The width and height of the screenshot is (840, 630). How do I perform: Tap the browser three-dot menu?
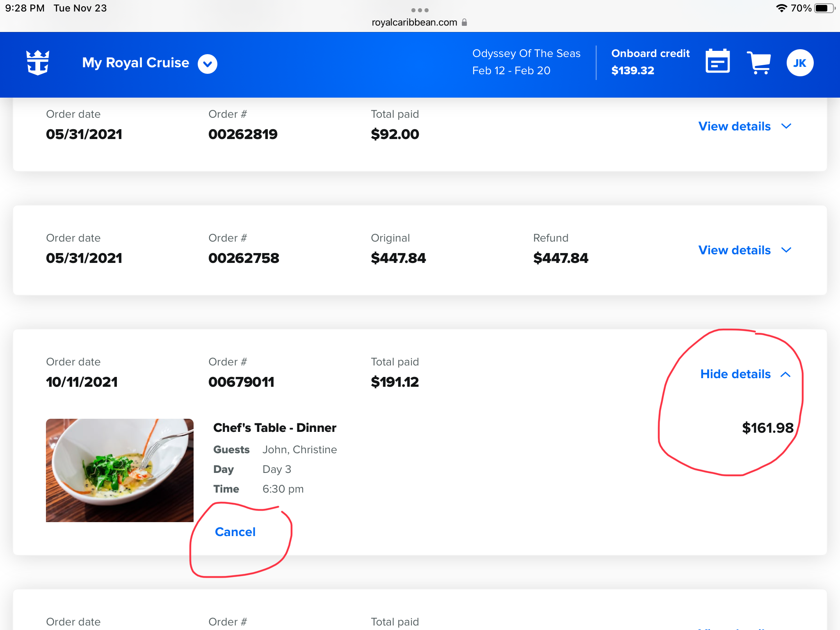click(x=420, y=10)
